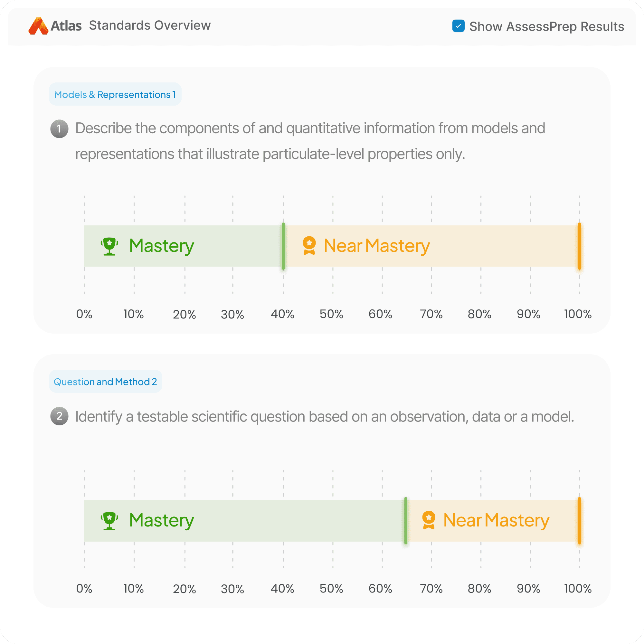
Task: Select the trophy icon in the second Mastery bar
Action: tap(109, 520)
